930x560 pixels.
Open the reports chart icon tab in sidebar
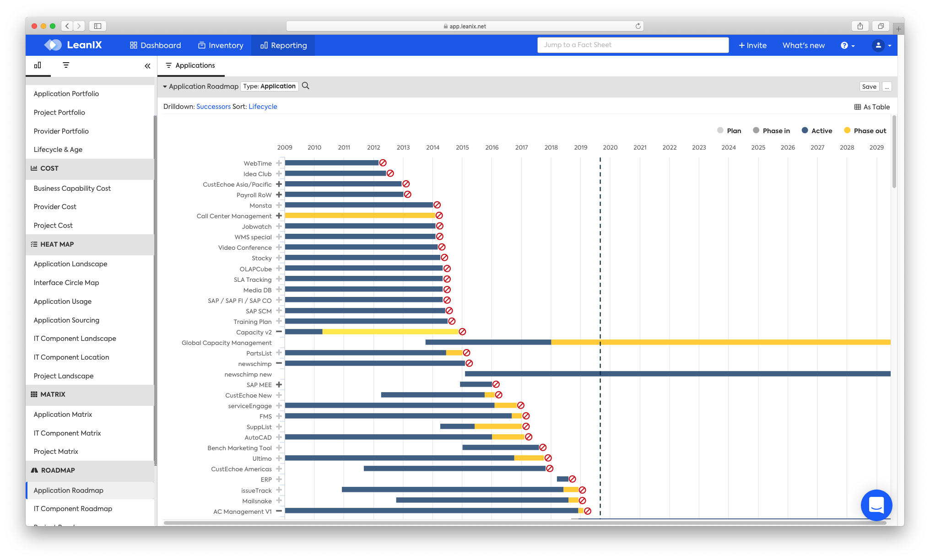click(38, 65)
